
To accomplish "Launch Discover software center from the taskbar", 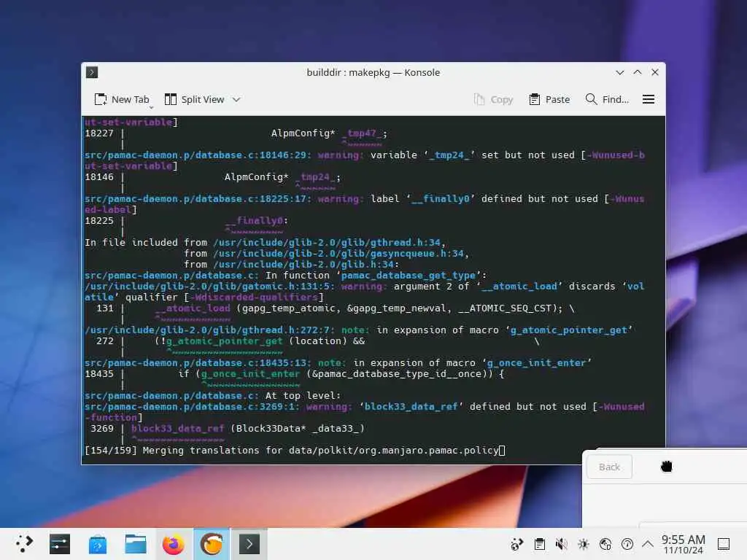I will point(98,544).
